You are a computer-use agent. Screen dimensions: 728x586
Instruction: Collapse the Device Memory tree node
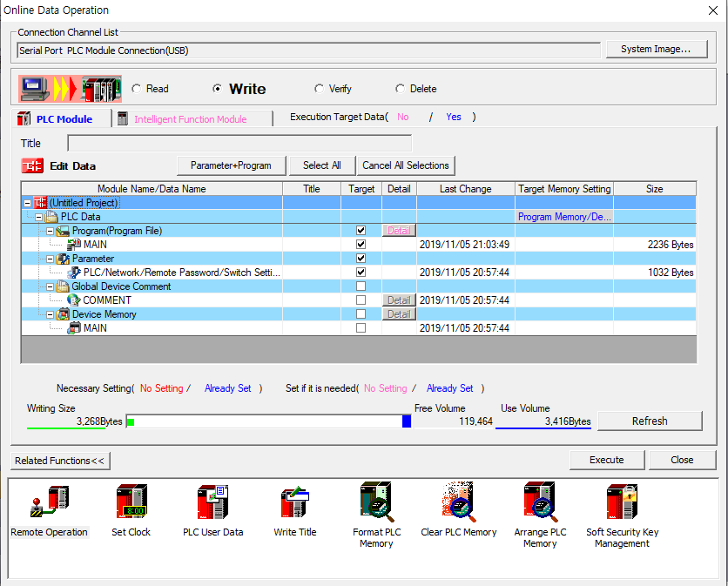[x=50, y=314]
